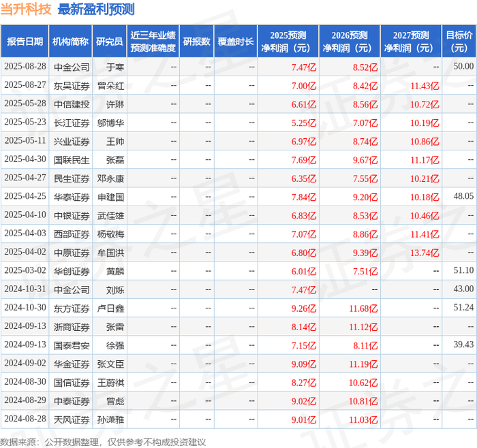Click target price 39.43
Screen dimensions: 477x448
463,345
